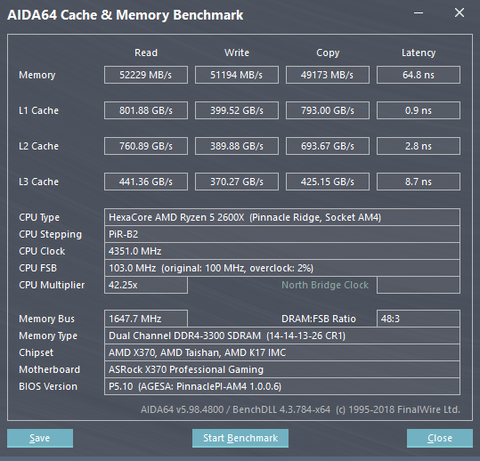
Task: Click the CPU Stepping label
Action: pyautogui.click(x=50, y=235)
